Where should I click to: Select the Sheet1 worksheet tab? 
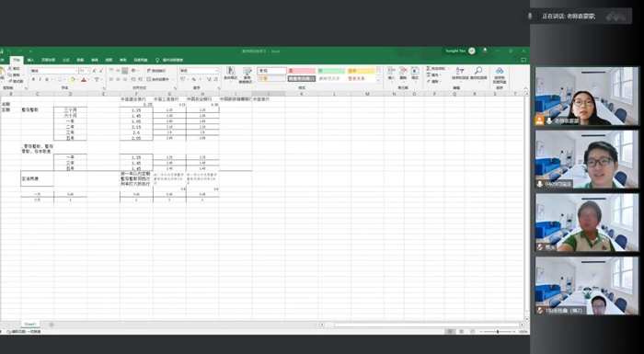(x=30, y=324)
